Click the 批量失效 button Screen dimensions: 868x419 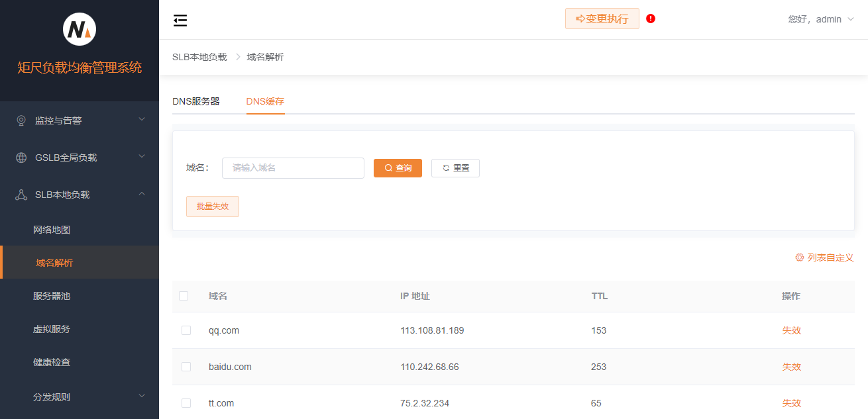[213, 207]
